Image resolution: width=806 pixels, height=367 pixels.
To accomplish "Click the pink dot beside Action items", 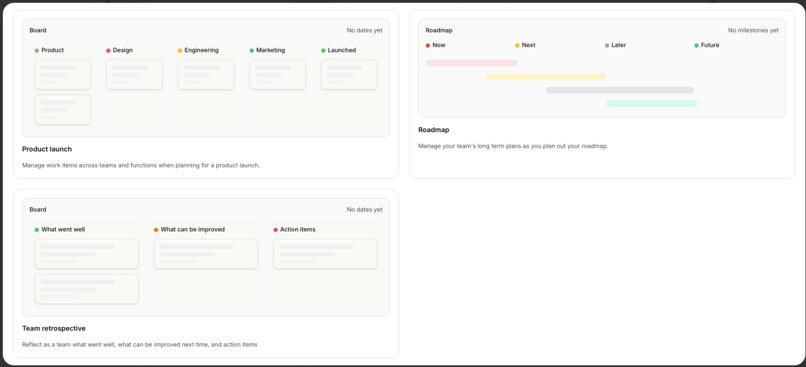I will click(x=276, y=230).
